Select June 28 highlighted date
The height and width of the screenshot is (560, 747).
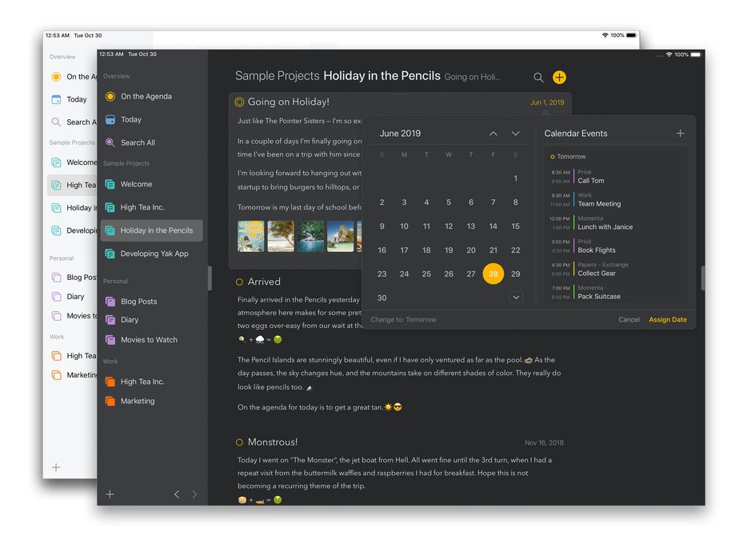[493, 274]
